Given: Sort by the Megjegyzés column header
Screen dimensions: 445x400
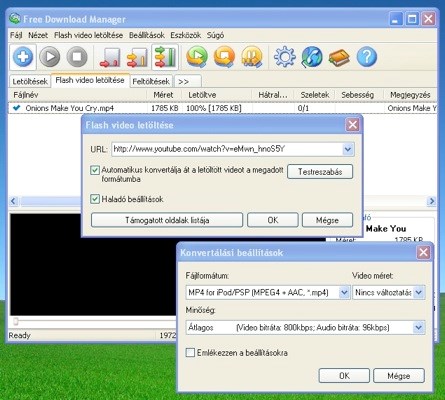Looking at the screenshot, I should click(x=410, y=95).
